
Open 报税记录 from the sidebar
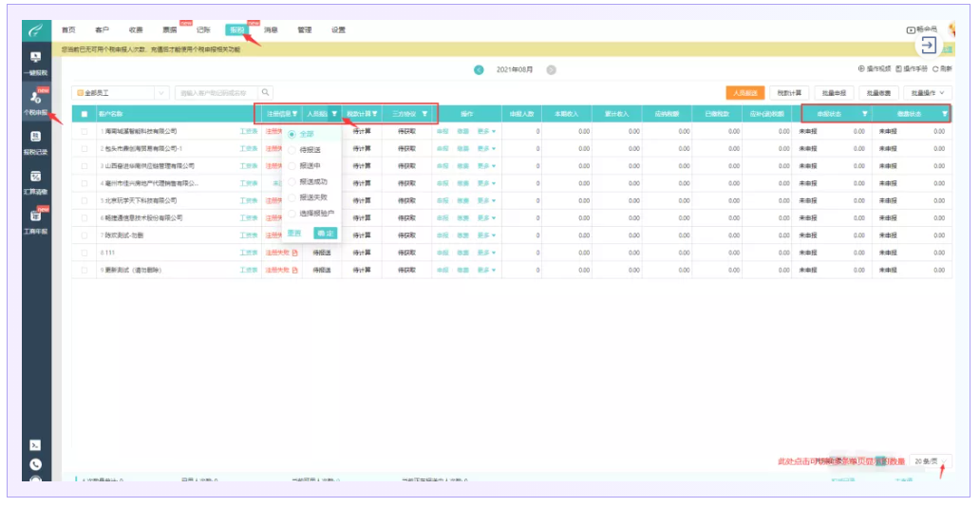point(35,141)
